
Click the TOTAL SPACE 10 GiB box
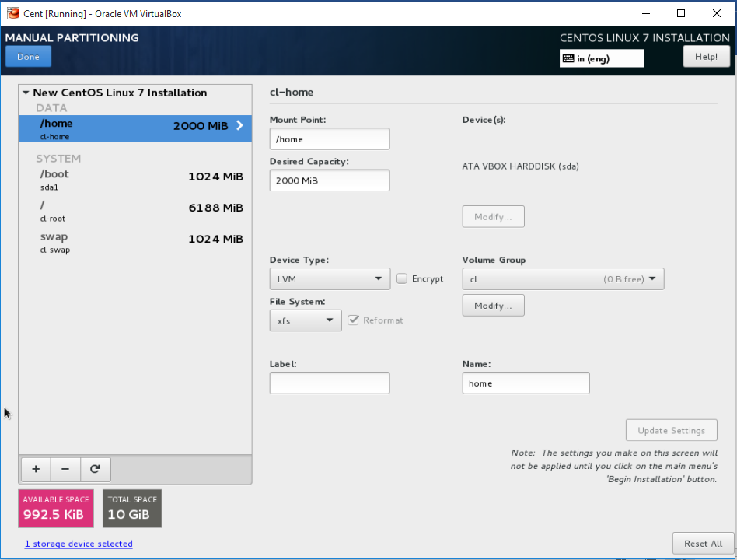132,509
